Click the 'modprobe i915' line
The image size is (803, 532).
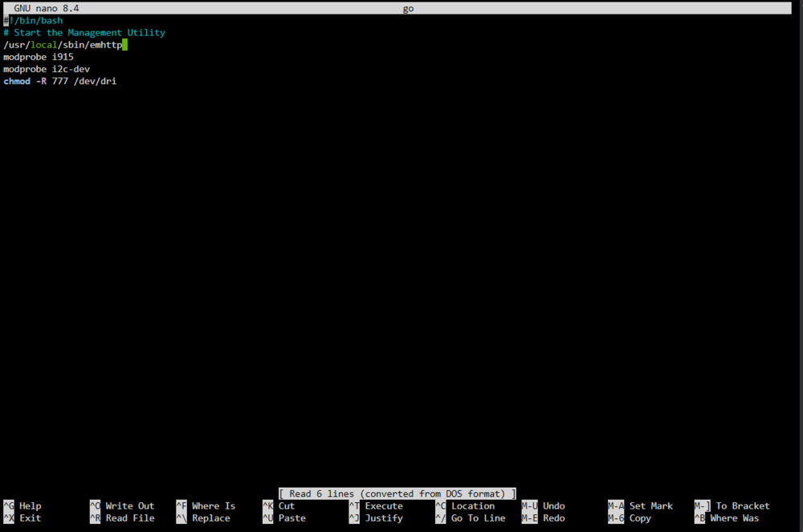(x=39, y=57)
